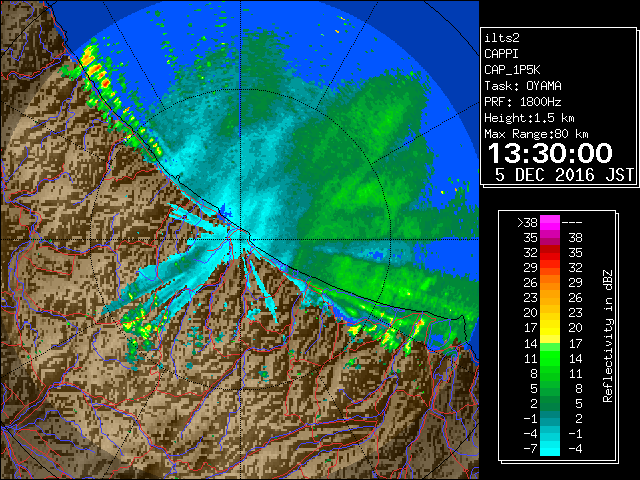Select the "CAPPI" product type text
This screenshot has height=480, width=640.
pyautogui.click(x=501, y=54)
